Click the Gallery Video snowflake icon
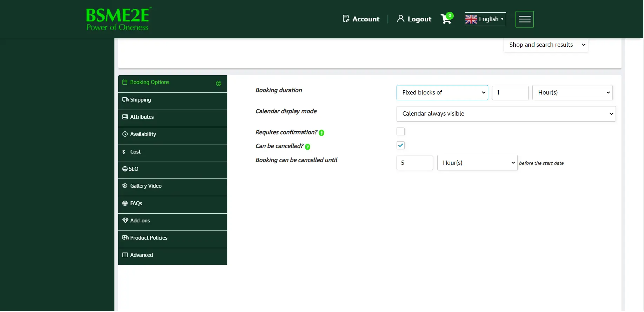Screen dimensions: 644x312 coord(125,186)
